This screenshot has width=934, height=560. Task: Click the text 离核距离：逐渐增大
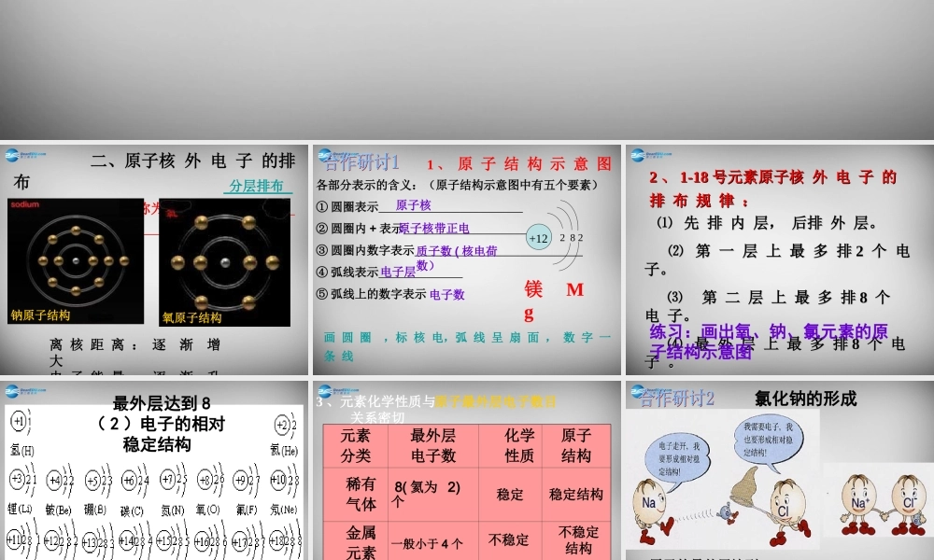[134, 352]
